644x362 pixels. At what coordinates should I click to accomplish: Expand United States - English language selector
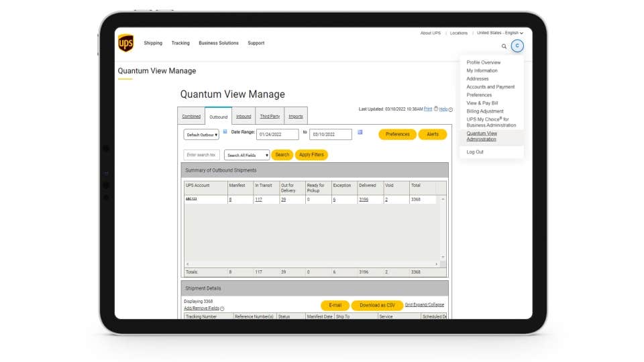tap(500, 33)
